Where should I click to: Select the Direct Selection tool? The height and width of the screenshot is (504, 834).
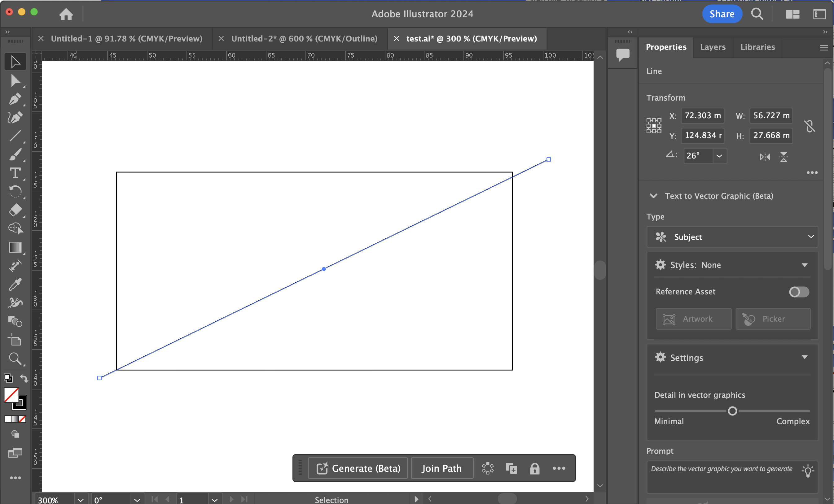(15, 81)
